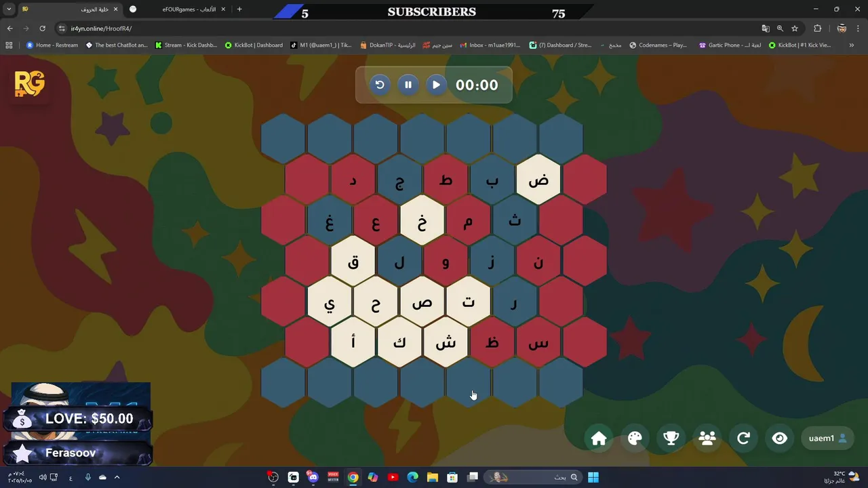Open the uaem1 user profile button
This screenshot has height=488, width=868.
(x=827, y=439)
